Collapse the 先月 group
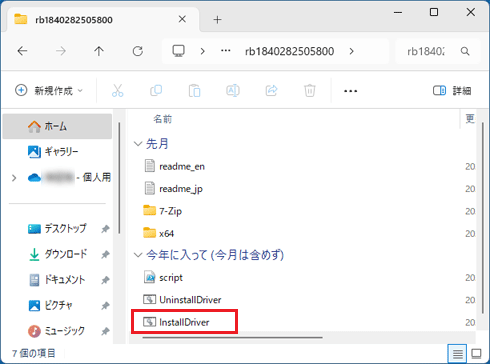The image size is (490, 364). (138, 144)
